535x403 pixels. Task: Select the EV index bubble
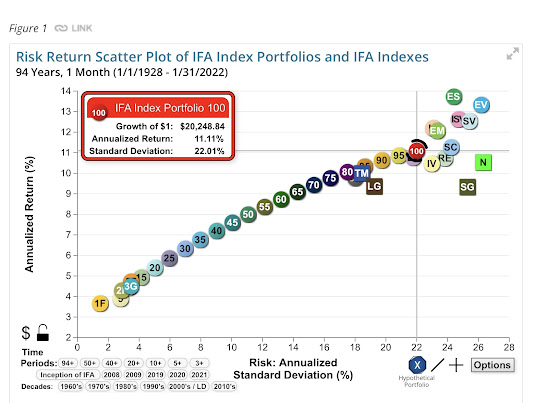481,105
